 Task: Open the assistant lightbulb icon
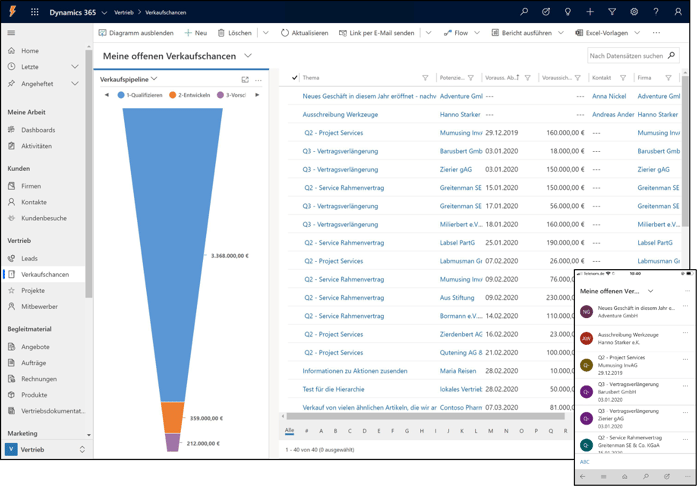click(568, 12)
